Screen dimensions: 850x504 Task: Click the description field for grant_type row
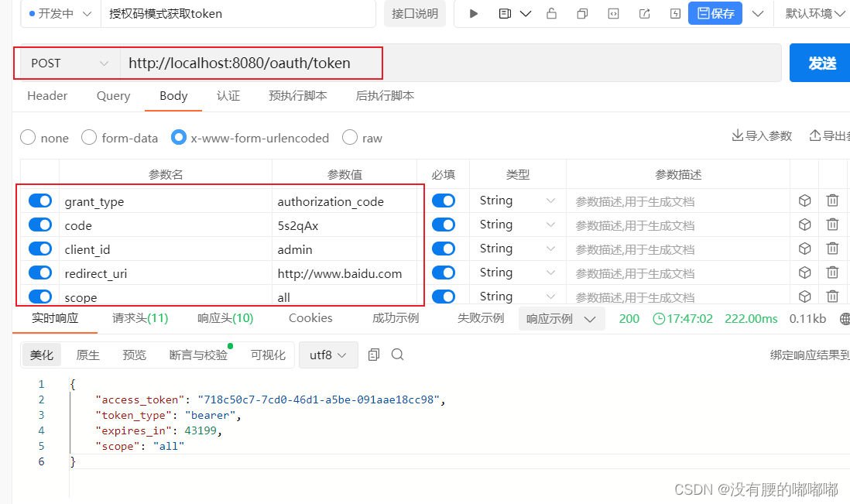[677, 201]
